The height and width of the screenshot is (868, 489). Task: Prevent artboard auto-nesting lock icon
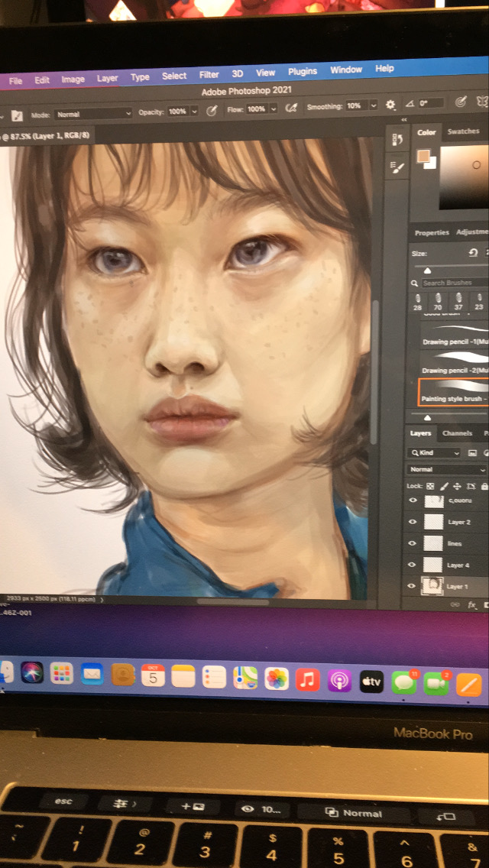(471, 486)
